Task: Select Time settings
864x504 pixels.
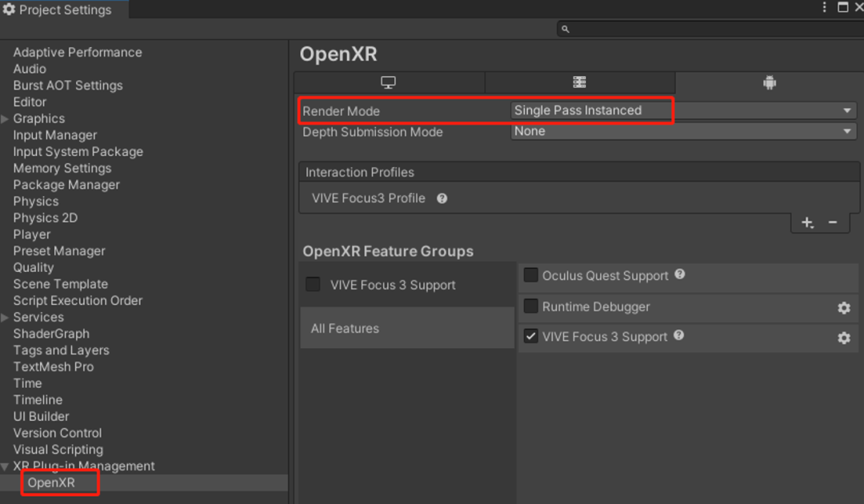Action: click(x=27, y=383)
